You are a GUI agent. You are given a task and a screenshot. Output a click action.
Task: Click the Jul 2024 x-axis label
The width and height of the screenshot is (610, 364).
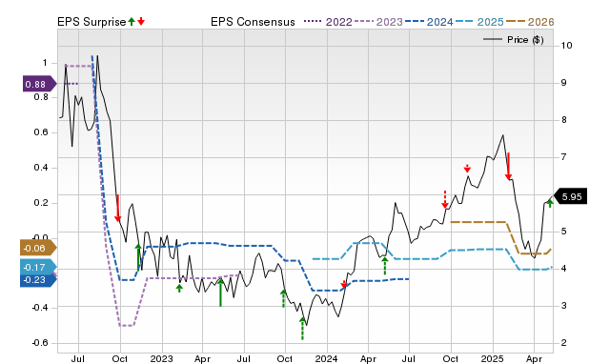pyautogui.click(x=409, y=358)
